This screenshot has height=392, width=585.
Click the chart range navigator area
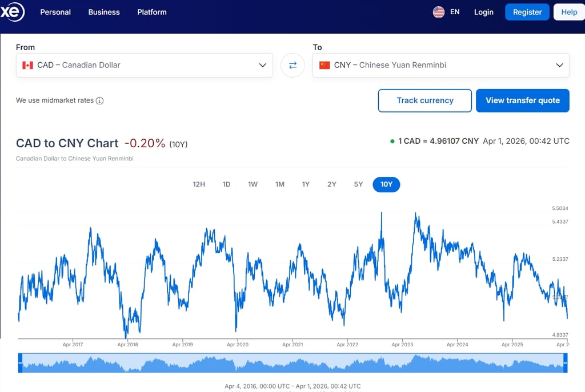(293, 363)
